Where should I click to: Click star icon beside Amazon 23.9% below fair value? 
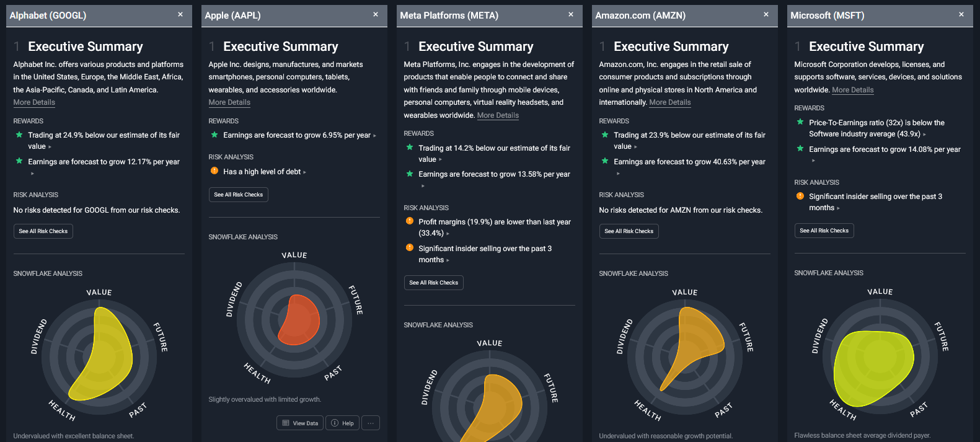605,135
